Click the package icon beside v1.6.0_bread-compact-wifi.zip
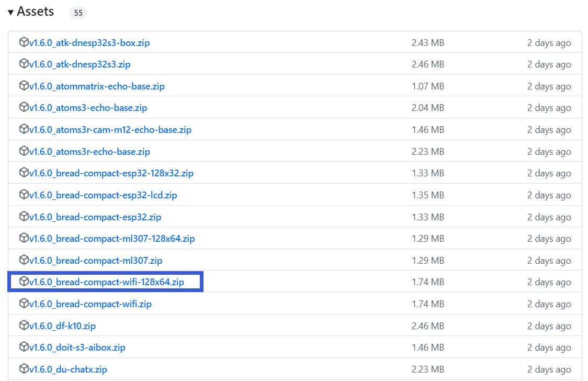Image resolution: width=588 pixels, height=381 pixels. (x=24, y=303)
